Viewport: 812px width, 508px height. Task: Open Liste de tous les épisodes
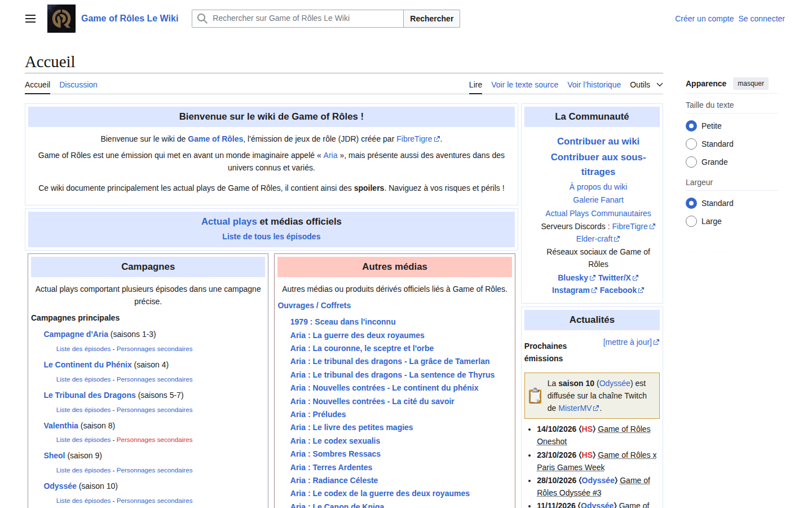271,237
